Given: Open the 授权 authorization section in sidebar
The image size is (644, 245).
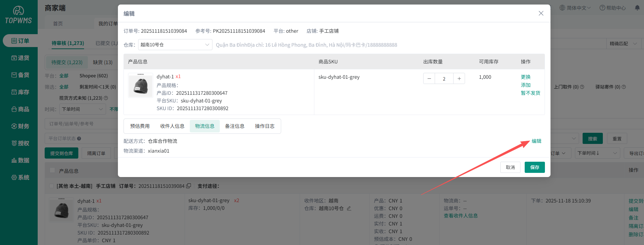Looking at the screenshot, I should tap(20, 143).
